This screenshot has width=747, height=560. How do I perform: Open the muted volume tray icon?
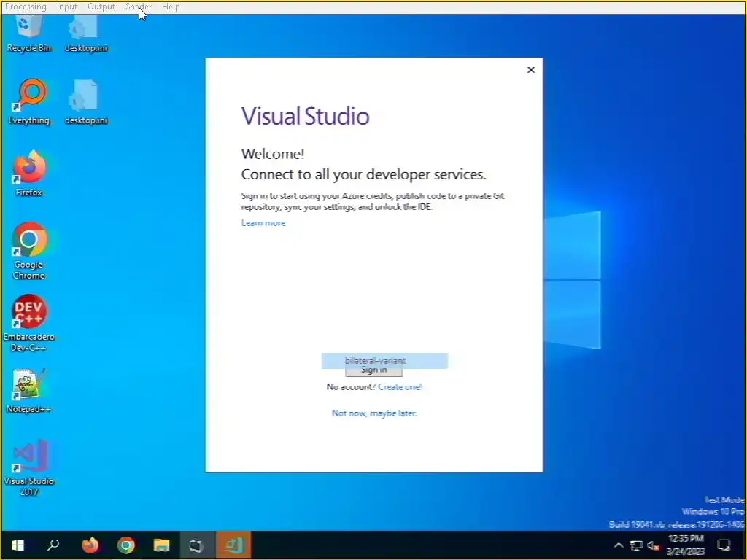653,545
